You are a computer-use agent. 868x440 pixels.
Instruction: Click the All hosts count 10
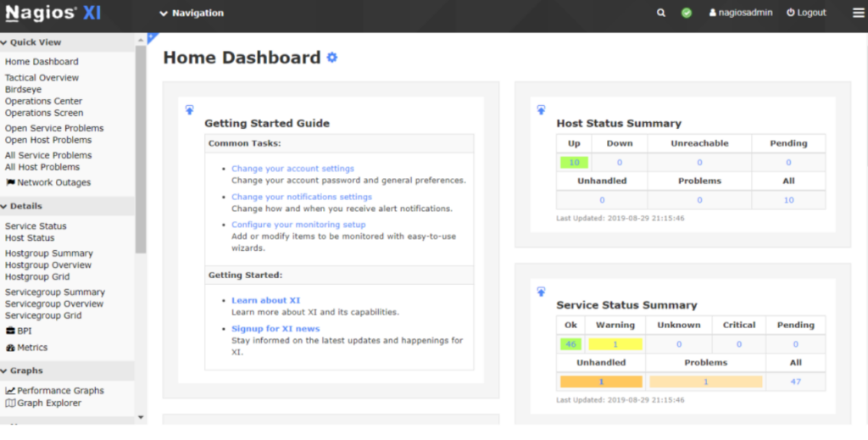(x=789, y=200)
